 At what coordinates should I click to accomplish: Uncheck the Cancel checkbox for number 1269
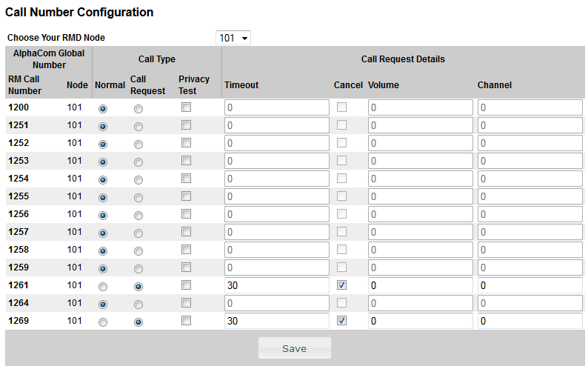[x=341, y=321]
